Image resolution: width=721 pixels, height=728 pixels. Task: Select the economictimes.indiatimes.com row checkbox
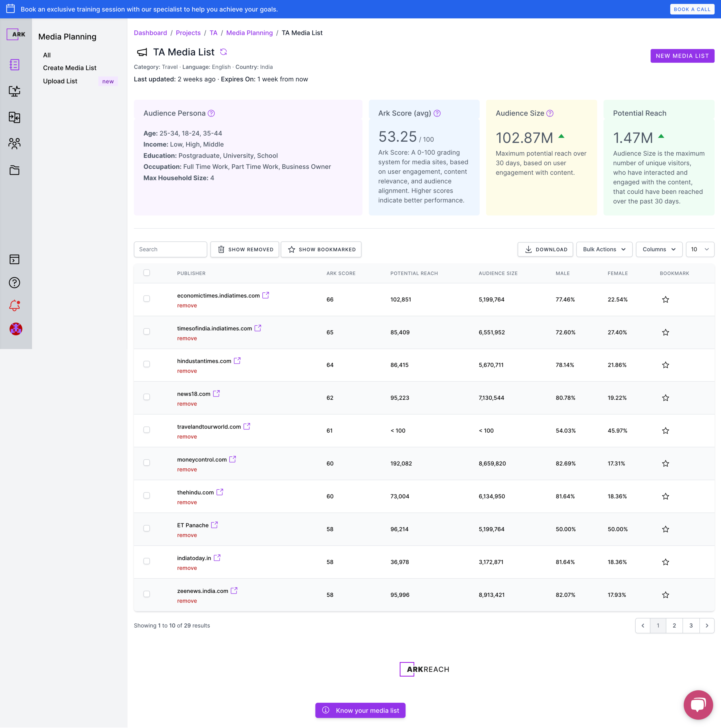click(147, 299)
